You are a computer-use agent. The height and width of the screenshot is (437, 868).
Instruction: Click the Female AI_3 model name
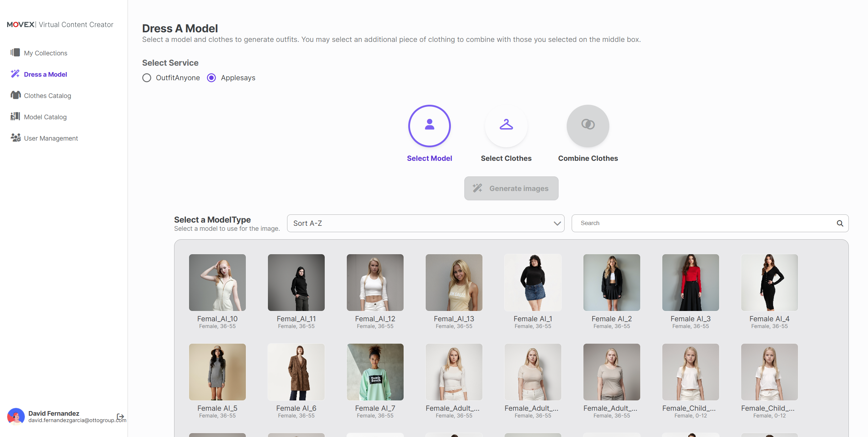coord(691,319)
